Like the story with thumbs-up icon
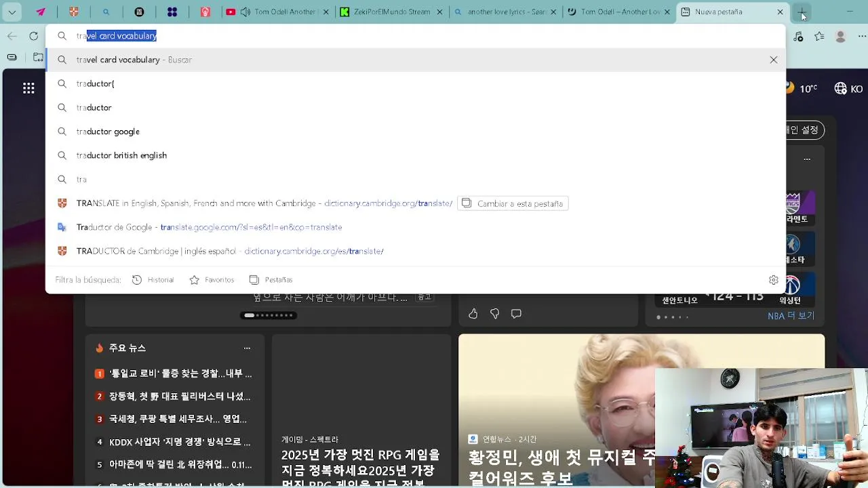868x488 pixels. tap(473, 314)
